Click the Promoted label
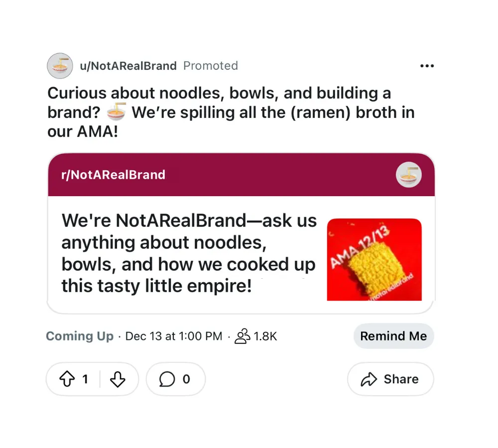 point(211,66)
